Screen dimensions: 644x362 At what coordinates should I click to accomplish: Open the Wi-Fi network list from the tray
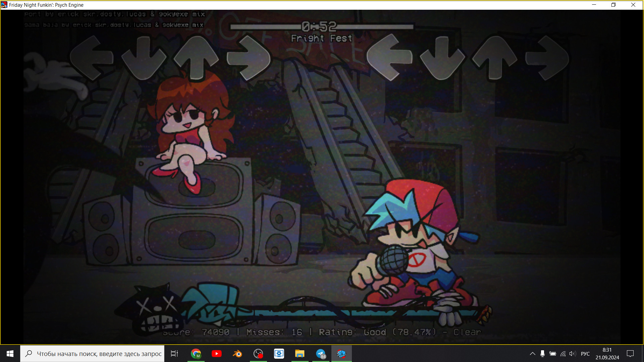(x=562, y=354)
